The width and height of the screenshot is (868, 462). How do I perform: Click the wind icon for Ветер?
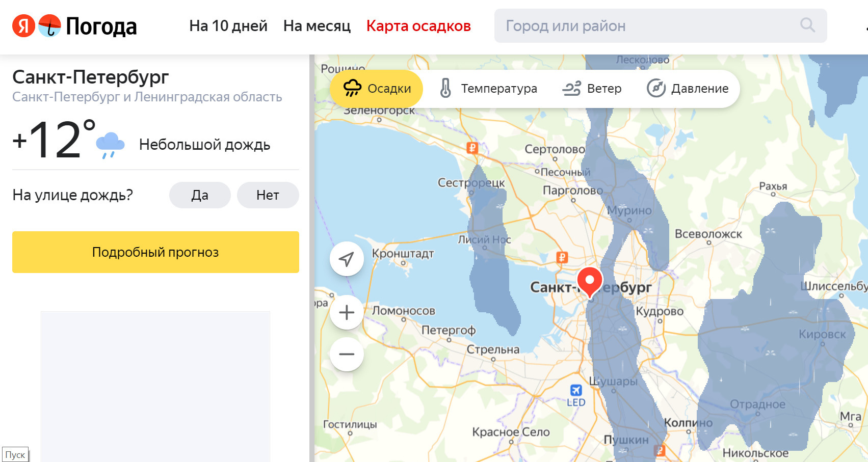(x=571, y=88)
